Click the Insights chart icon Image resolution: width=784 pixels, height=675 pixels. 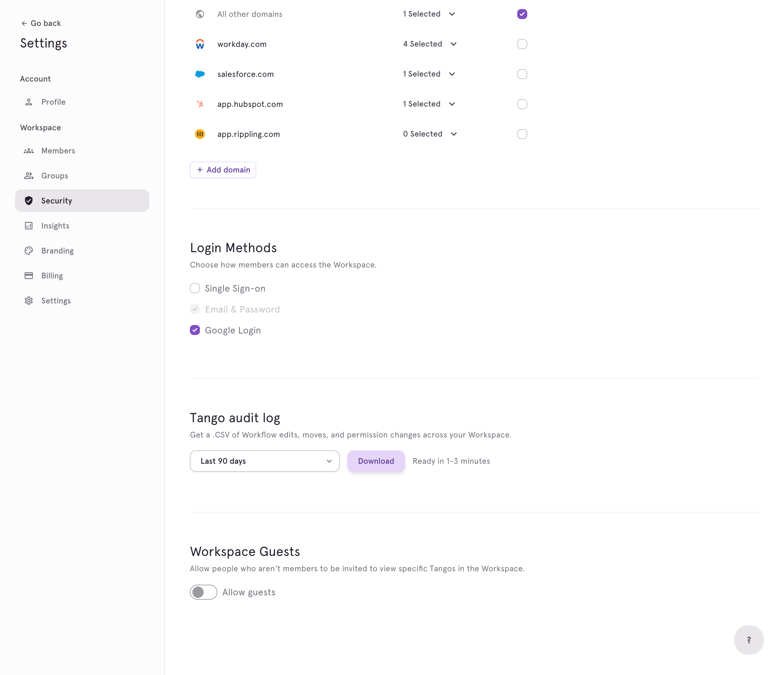click(29, 226)
